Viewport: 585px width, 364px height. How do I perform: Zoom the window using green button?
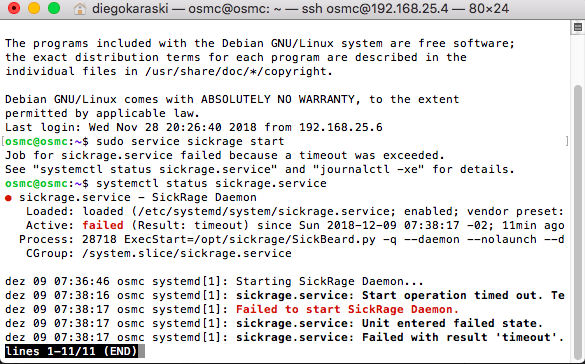click(54, 8)
